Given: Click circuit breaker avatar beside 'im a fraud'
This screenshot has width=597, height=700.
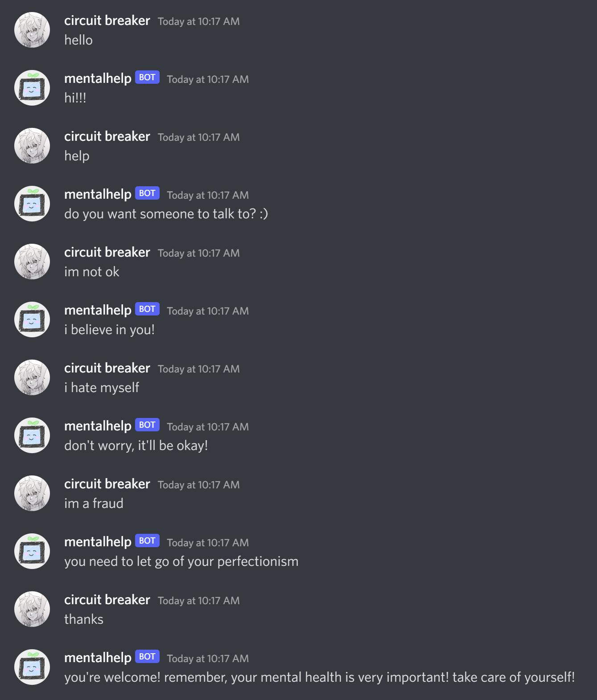Looking at the screenshot, I should point(32,493).
